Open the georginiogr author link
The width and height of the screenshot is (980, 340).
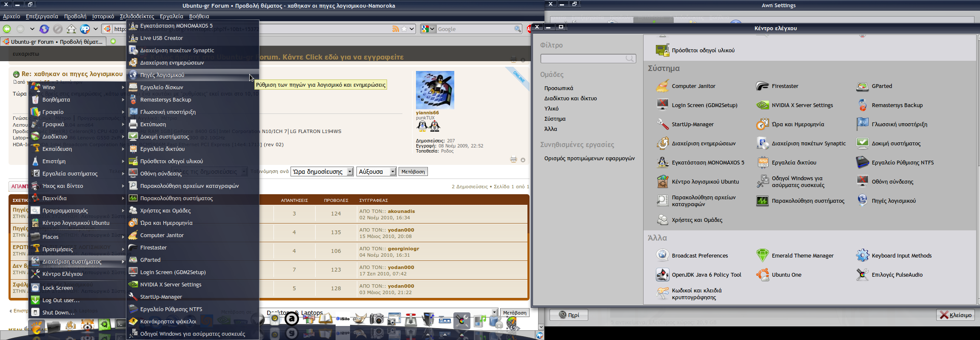(x=404, y=249)
